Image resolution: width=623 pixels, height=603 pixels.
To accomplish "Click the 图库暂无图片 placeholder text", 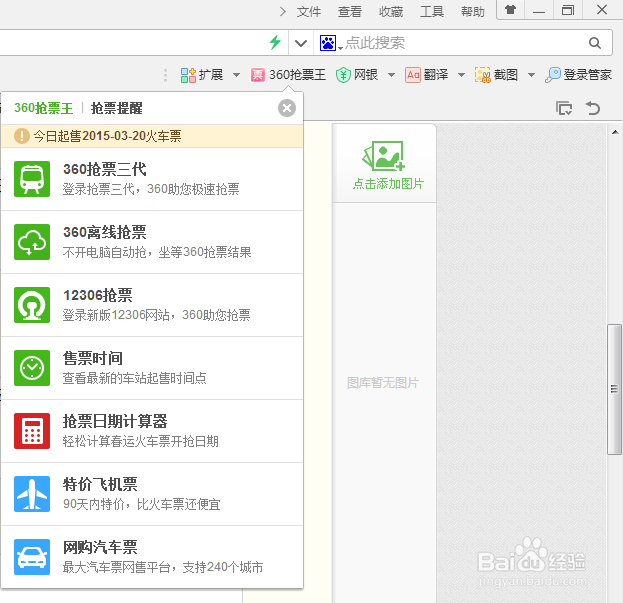I will pyautogui.click(x=383, y=383).
